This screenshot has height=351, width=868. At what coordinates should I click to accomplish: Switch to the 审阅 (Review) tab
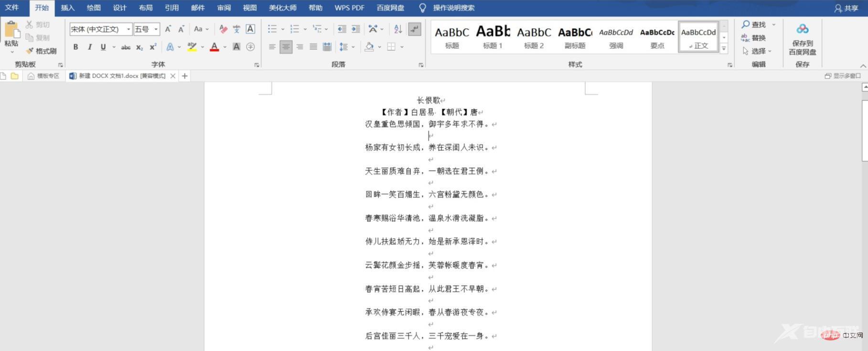(x=224, y=8)
